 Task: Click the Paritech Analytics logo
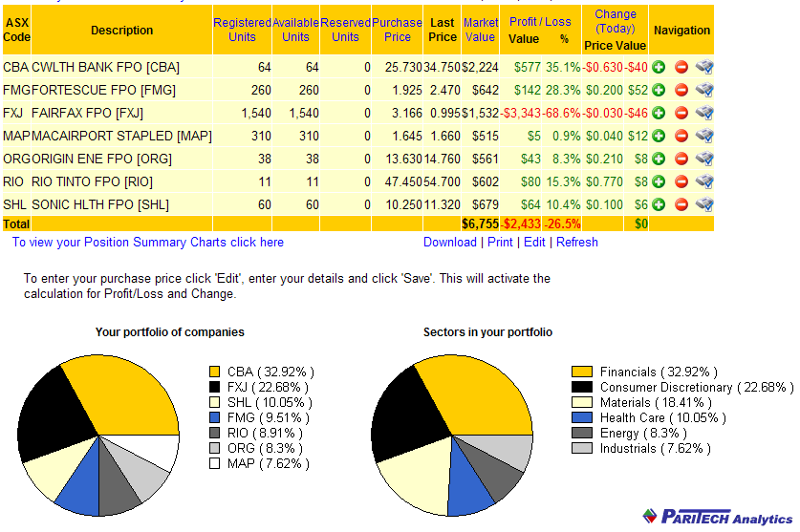tap(718, 517)
